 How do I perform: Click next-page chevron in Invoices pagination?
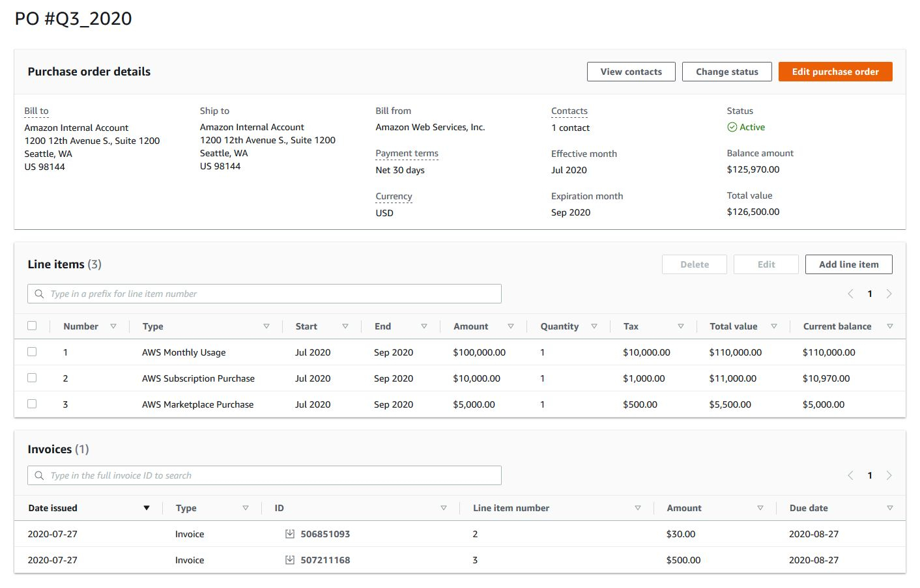point(889,475)
